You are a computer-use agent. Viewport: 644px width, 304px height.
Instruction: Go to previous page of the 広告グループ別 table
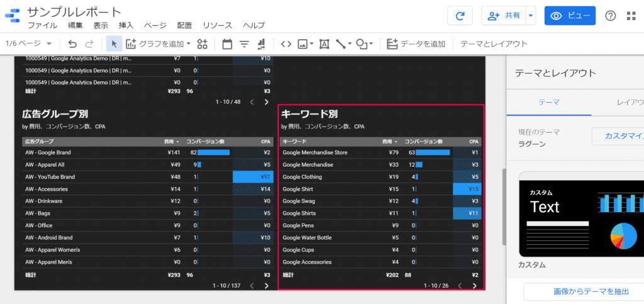(x=252, y=286)
